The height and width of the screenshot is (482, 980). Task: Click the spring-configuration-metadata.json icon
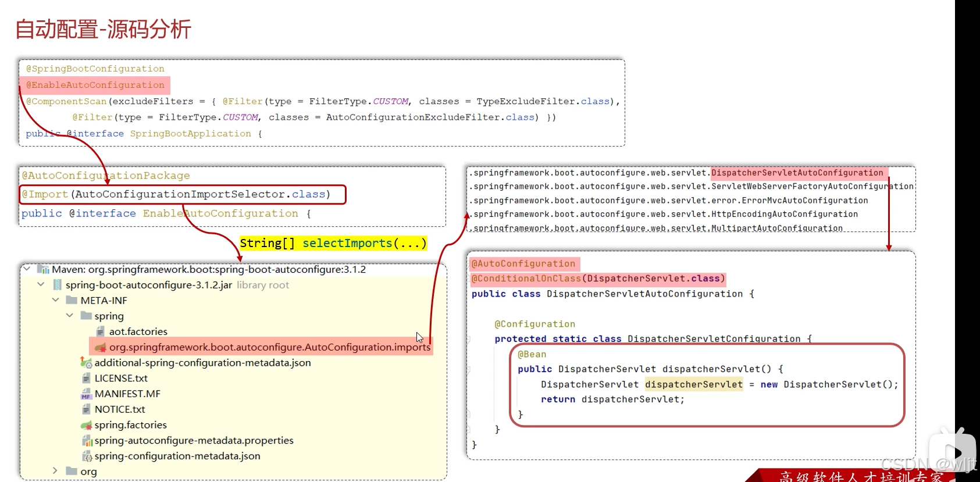87,456
